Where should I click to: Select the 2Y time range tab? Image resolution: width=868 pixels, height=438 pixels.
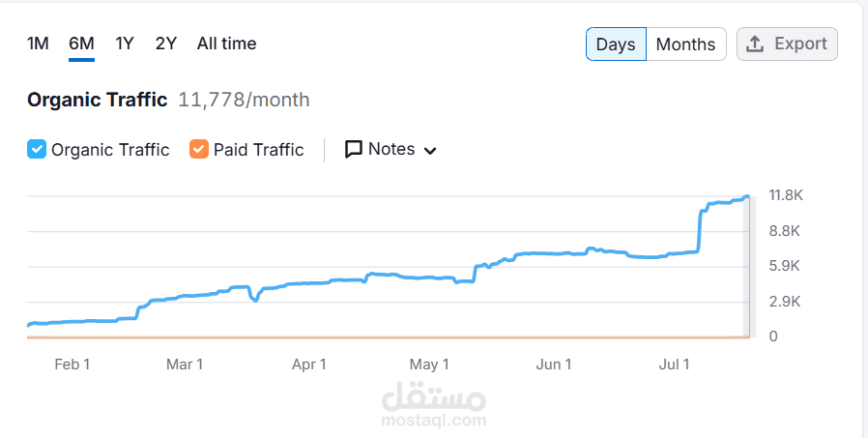(x=166, y=44)
